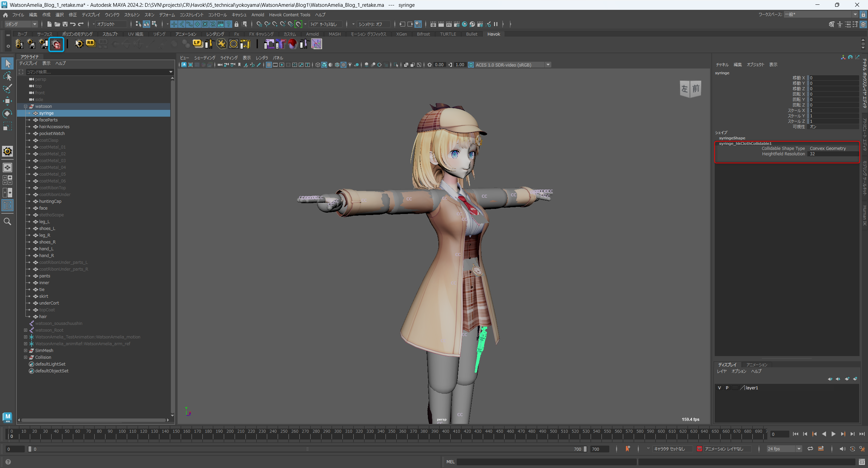This screenshot has width=868, height=468.
Task: Click the Outliner horizontal scrollbar
Action: tap(93, 420)
